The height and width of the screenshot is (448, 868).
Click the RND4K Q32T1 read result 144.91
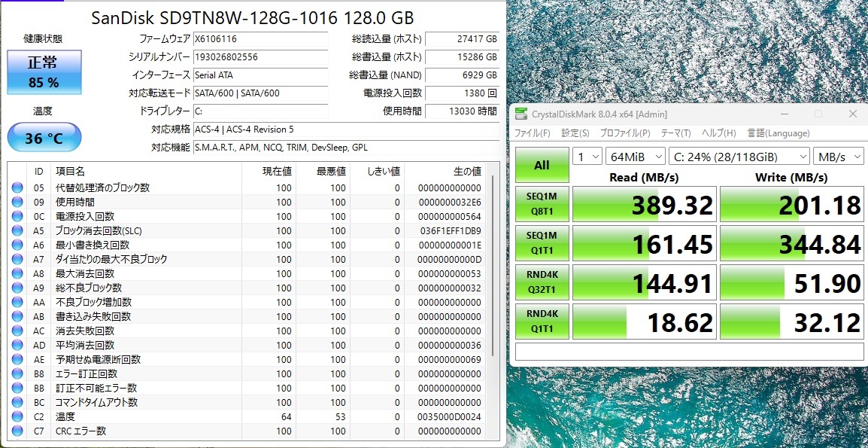(x=645, y=282)
